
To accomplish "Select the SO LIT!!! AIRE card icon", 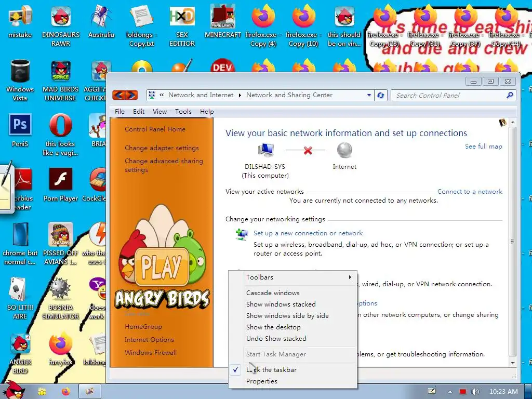I will tap(20, 299).
